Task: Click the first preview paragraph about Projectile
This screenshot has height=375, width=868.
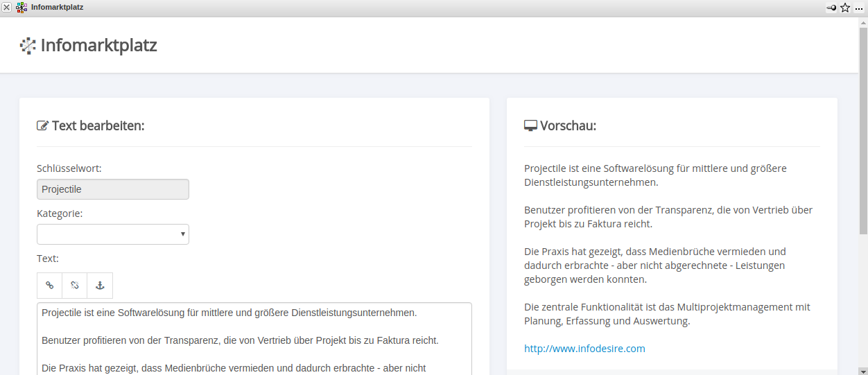Action: [655, 175]
